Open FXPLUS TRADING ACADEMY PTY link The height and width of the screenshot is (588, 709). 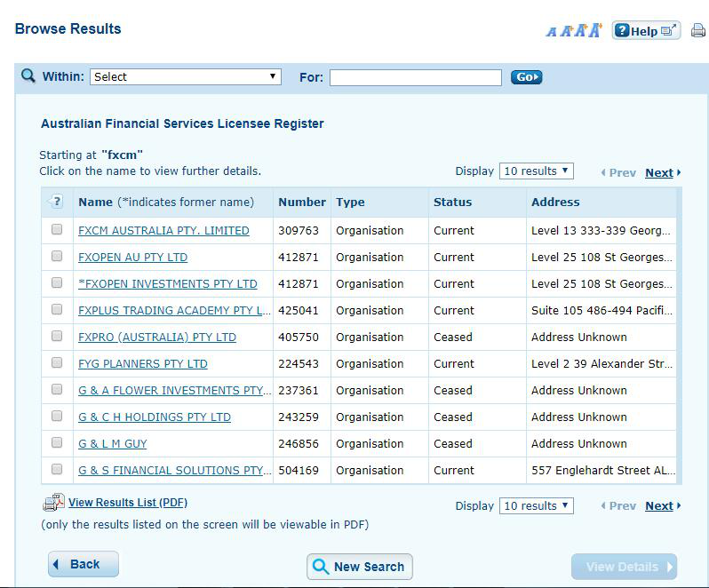coord(174,311)
